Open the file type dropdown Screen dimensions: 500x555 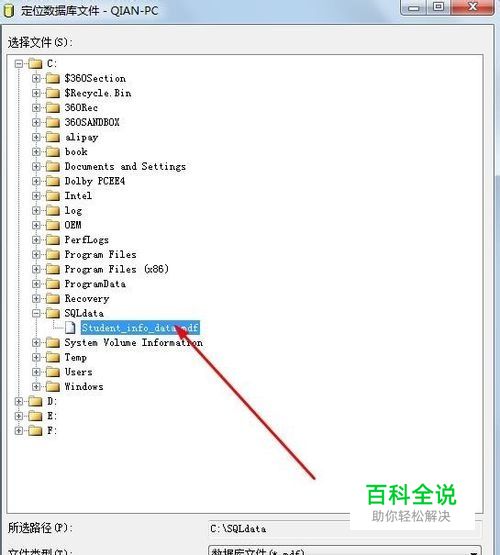(x=345, y=551)
